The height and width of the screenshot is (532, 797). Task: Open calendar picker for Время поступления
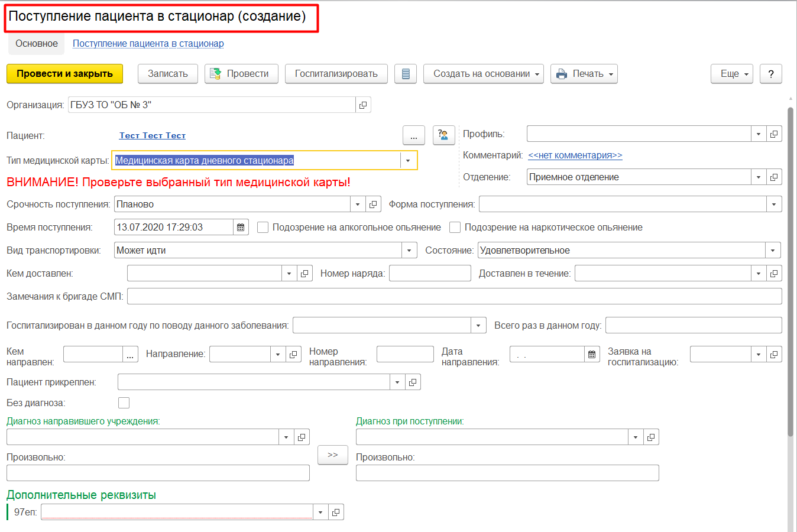pos(241,228)
